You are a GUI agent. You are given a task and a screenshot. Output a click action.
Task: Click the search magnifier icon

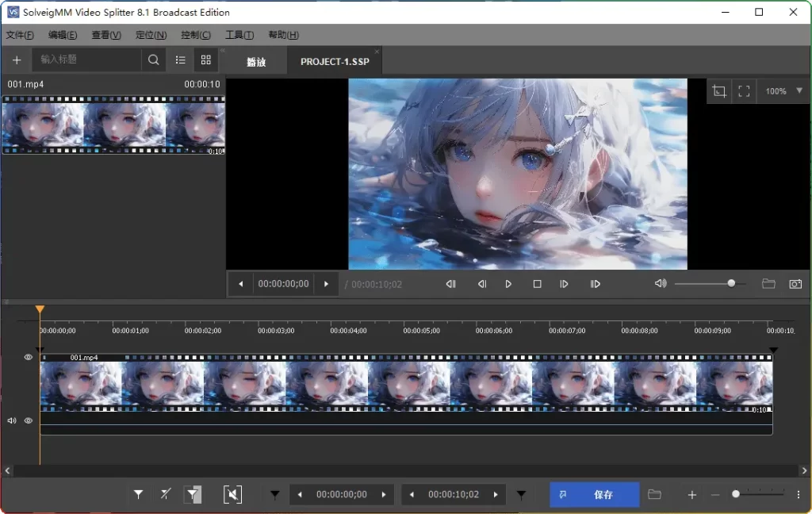[x=153, y=59]
